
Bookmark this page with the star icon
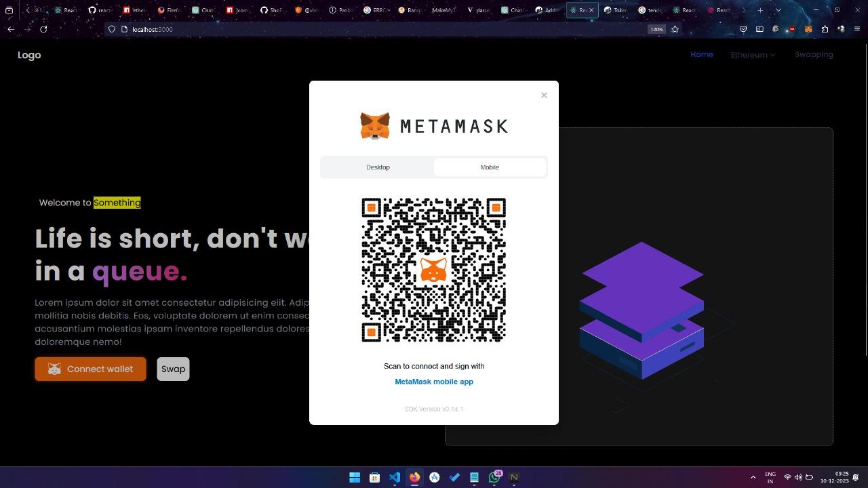tap(675, 29)
